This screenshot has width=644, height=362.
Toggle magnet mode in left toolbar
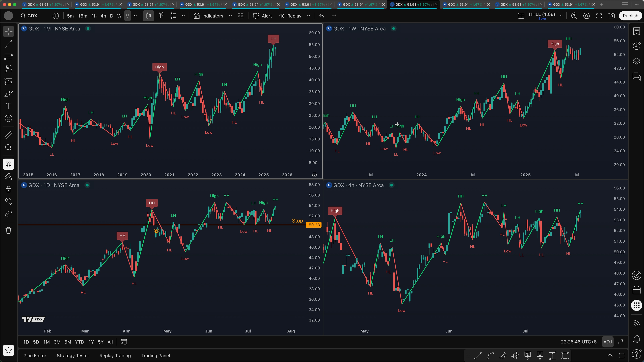click(9, 164)
